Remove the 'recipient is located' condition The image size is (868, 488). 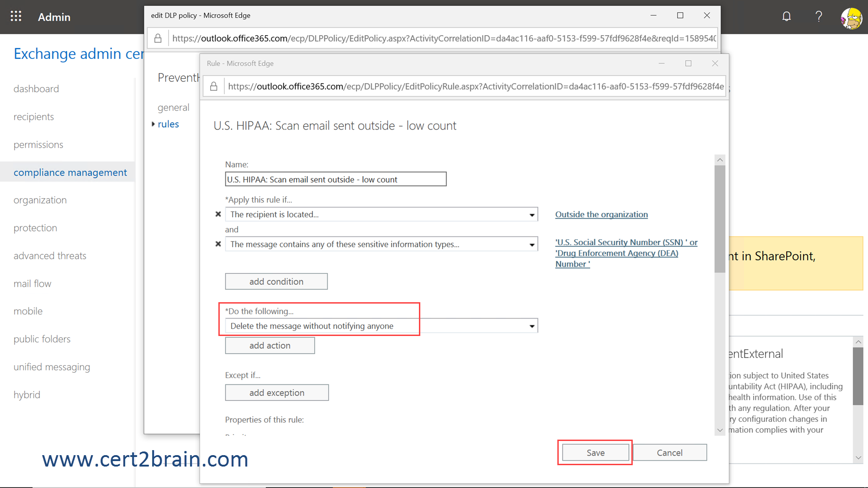tap(218, 214)
